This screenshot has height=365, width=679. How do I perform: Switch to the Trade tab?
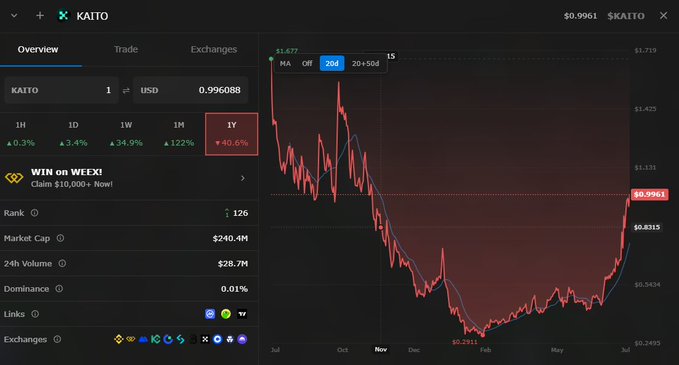pos(126,49)
